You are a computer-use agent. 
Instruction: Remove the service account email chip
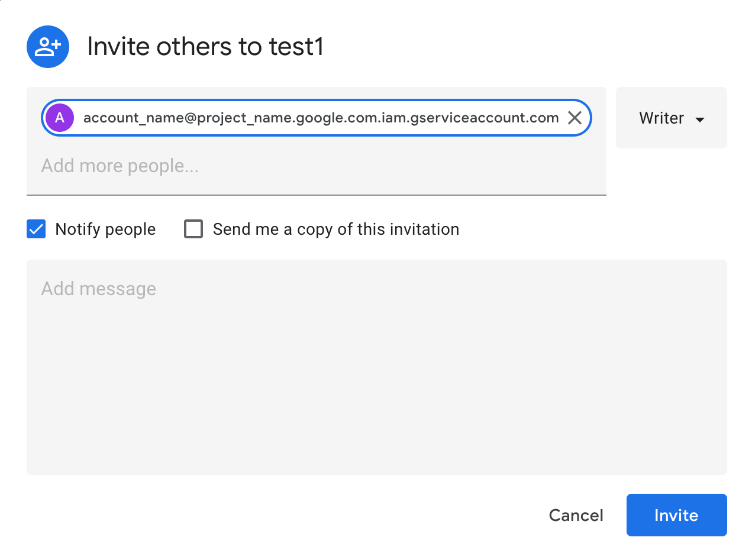tap(575, 118)
